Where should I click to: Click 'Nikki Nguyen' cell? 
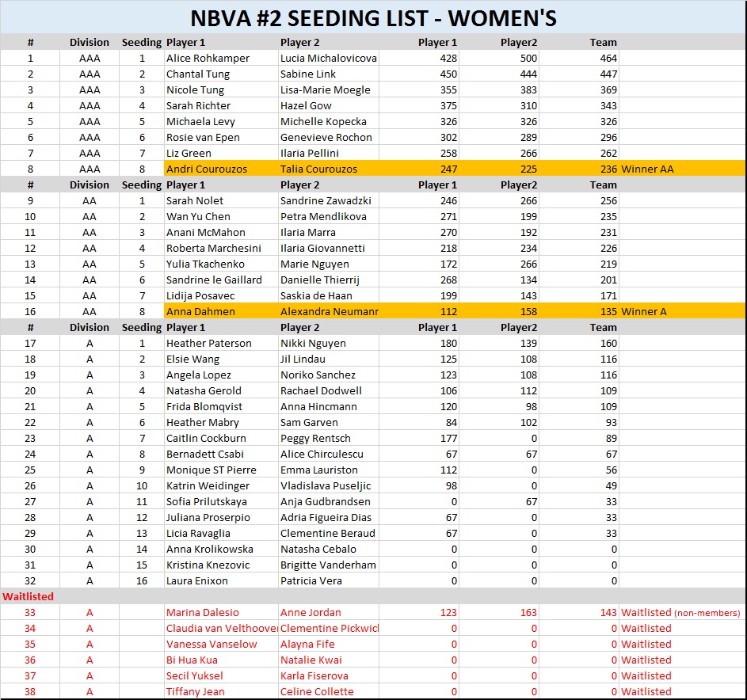click(329, 343)
